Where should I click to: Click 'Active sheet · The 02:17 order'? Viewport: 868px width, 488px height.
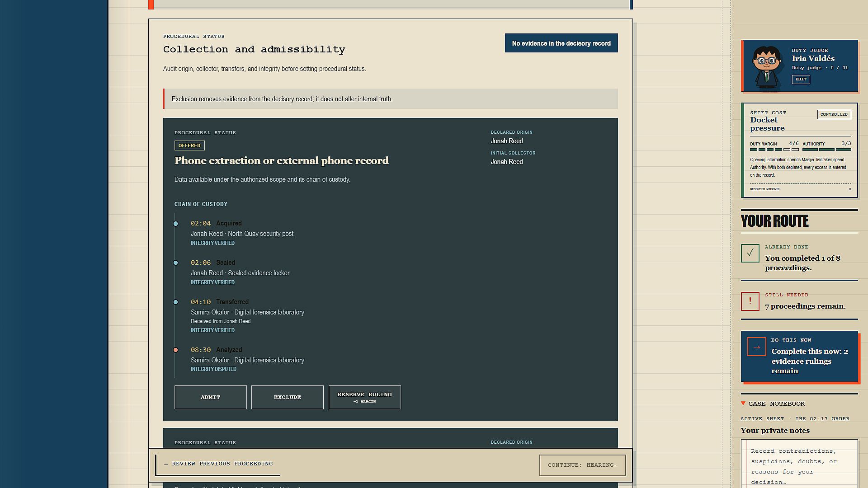(x=795, y=419)
